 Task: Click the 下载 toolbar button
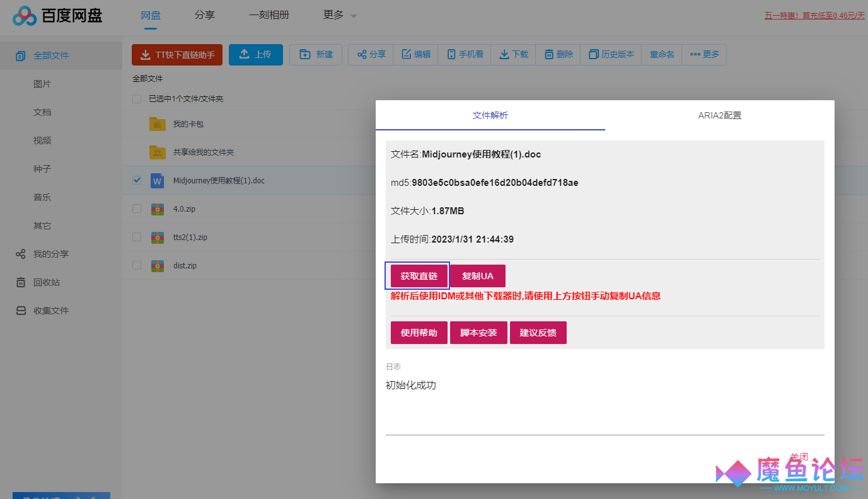coord(514,55)
